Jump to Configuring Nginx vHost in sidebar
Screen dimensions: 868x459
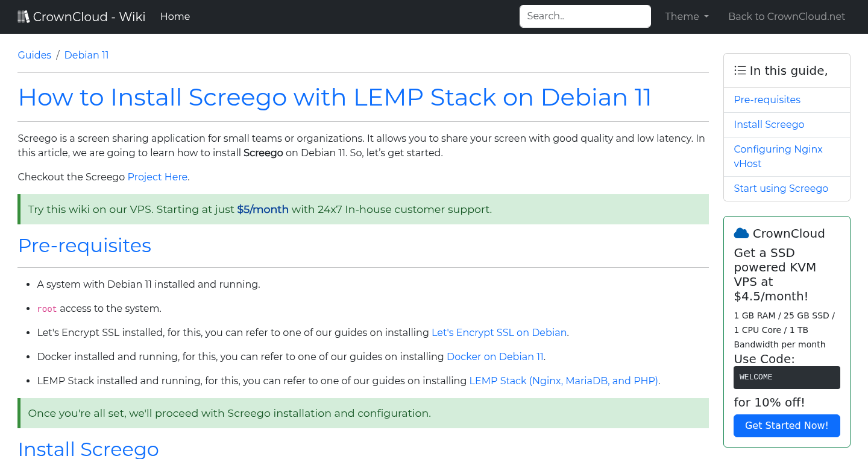coord(778,157)
